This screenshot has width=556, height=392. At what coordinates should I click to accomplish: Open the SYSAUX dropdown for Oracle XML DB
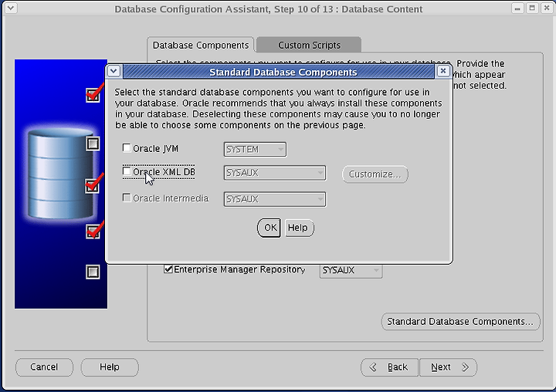(x=275, y=173)
